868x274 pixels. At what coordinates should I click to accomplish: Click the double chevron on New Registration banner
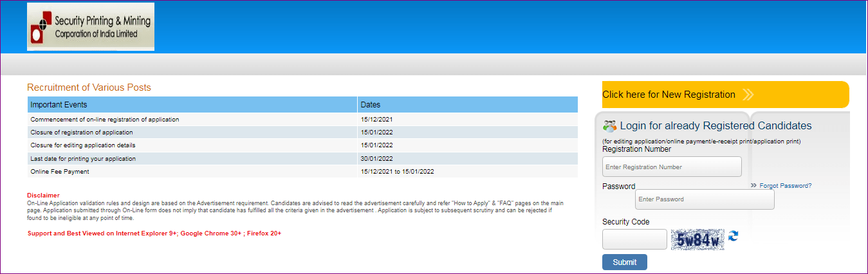click(x=748, y=95)
